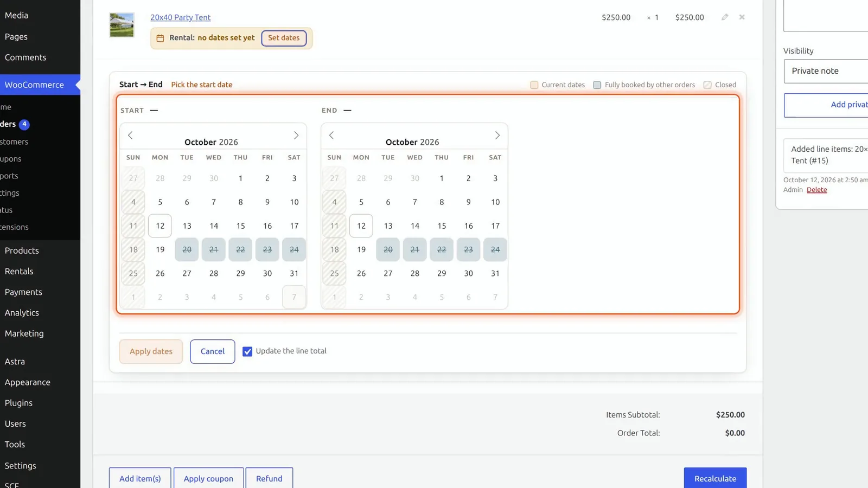Select October 12 in START calendar
The height and width of the screenshot is (488, 868).
pyautogui.click(x=160, y=226)
